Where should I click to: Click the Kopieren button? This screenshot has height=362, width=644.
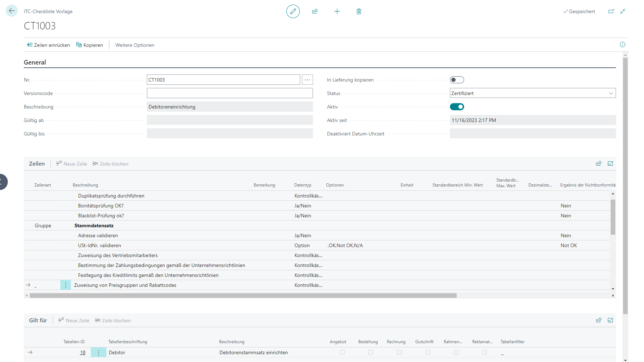90,45
